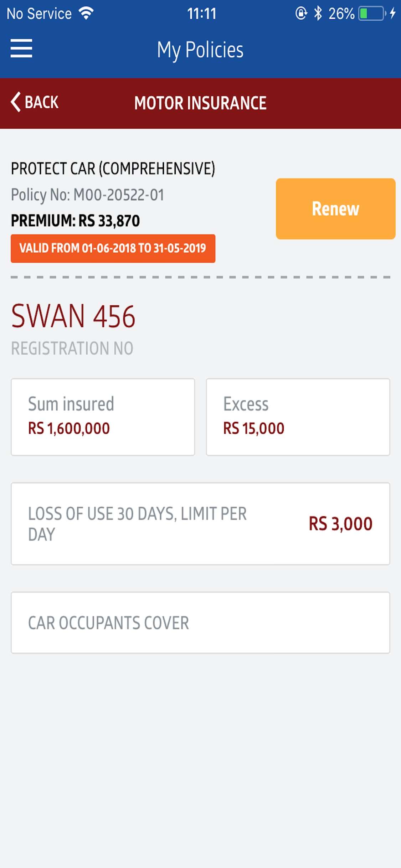
Task: Tap the policy validity date badge
Action: tap(113, 248)
